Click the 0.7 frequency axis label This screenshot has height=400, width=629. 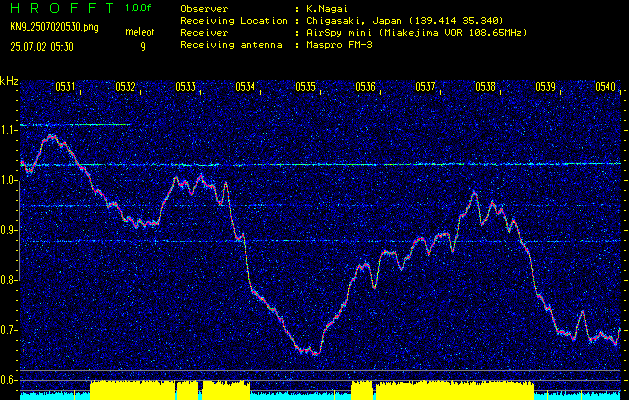tap(8, 330)
